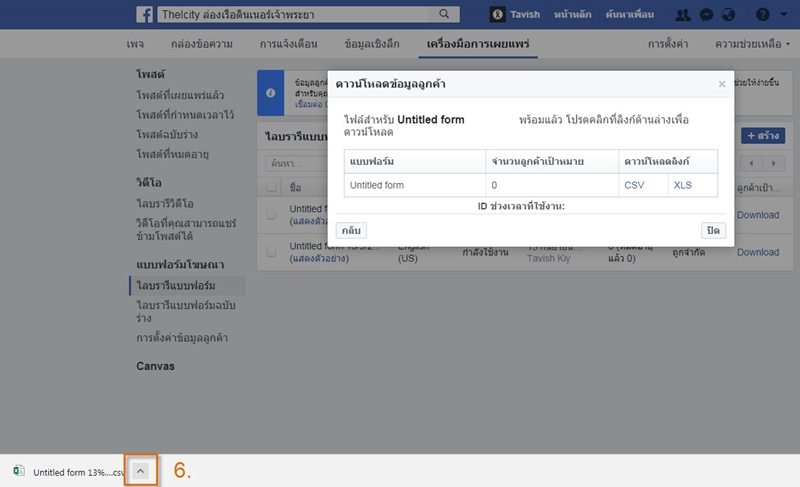Image resolution: width=800 pixels, height=487 pixels.
Task: Open the notifications globe icon
Action: coord(728,14)
